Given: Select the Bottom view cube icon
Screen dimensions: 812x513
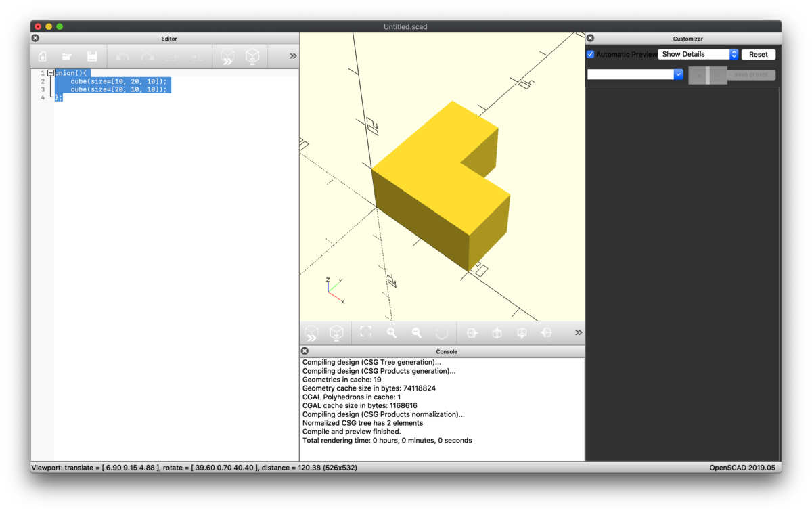Looking at the screenshot, I should point(522,332).
